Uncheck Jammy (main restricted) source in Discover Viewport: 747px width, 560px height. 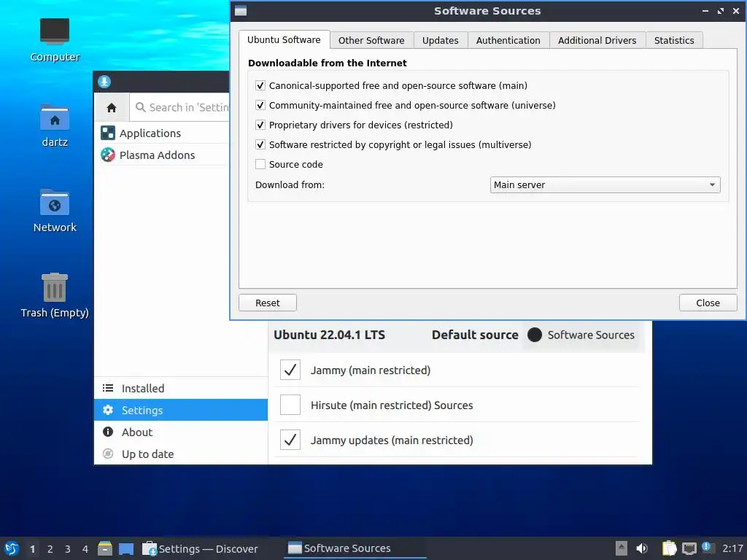[x=290, y=370]
